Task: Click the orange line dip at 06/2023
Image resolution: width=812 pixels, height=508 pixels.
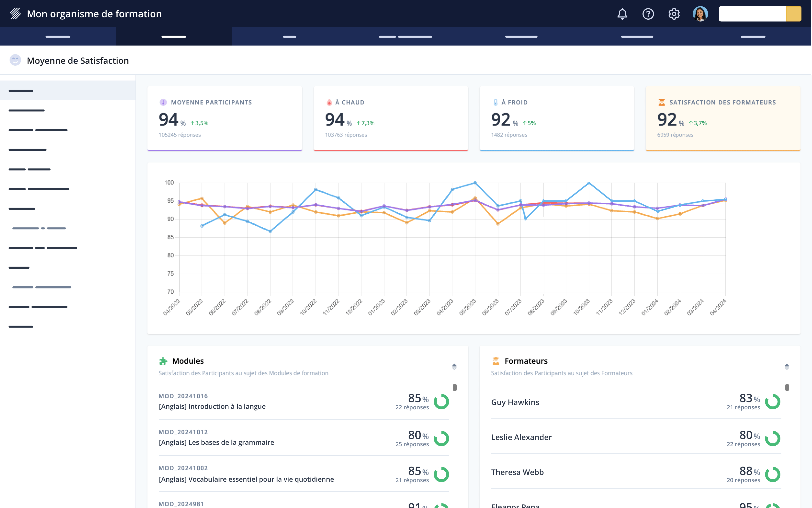Action: [x=498, y=224]
